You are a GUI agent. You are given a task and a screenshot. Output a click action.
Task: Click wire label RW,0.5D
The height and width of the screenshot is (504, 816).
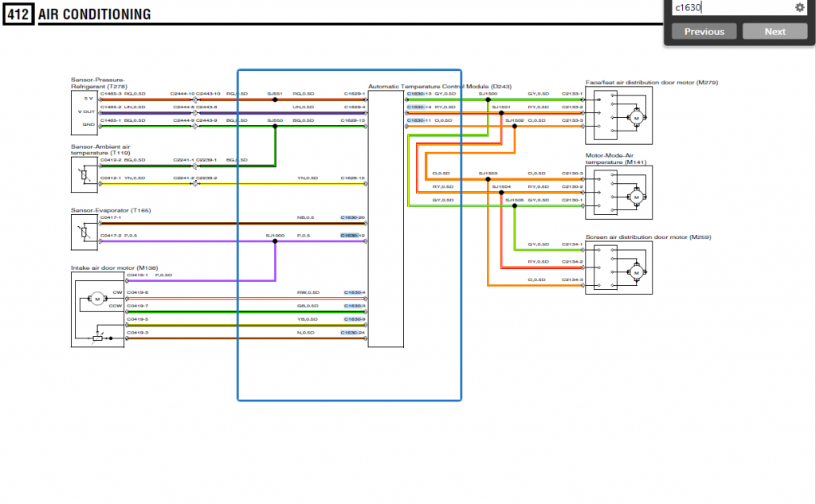[x=308, y=292]
